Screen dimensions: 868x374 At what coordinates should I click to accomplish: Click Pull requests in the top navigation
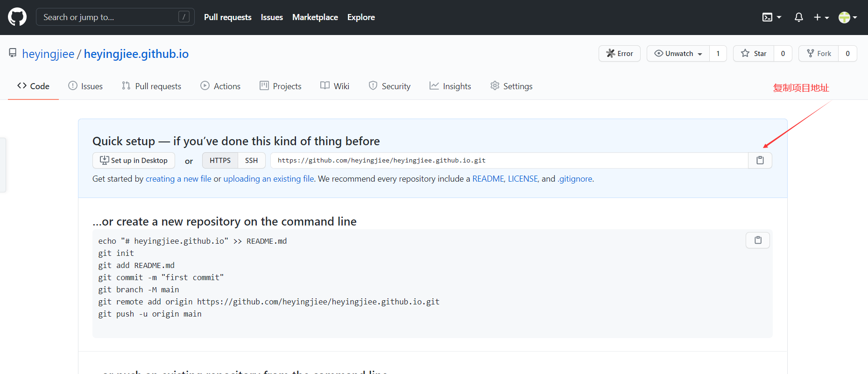(x=228, y=17)
